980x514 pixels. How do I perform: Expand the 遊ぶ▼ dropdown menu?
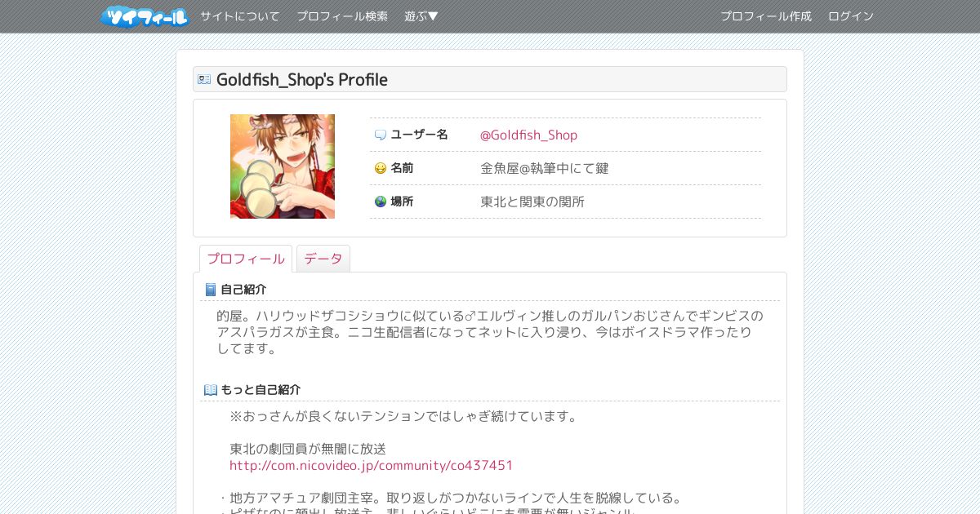coord(421,16)
